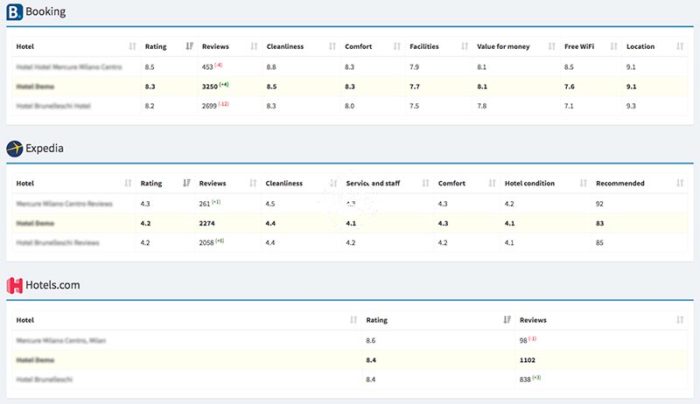Screen dimensions: 700x404
Task: Select Booking reviews count 3250
Action: 209,87
